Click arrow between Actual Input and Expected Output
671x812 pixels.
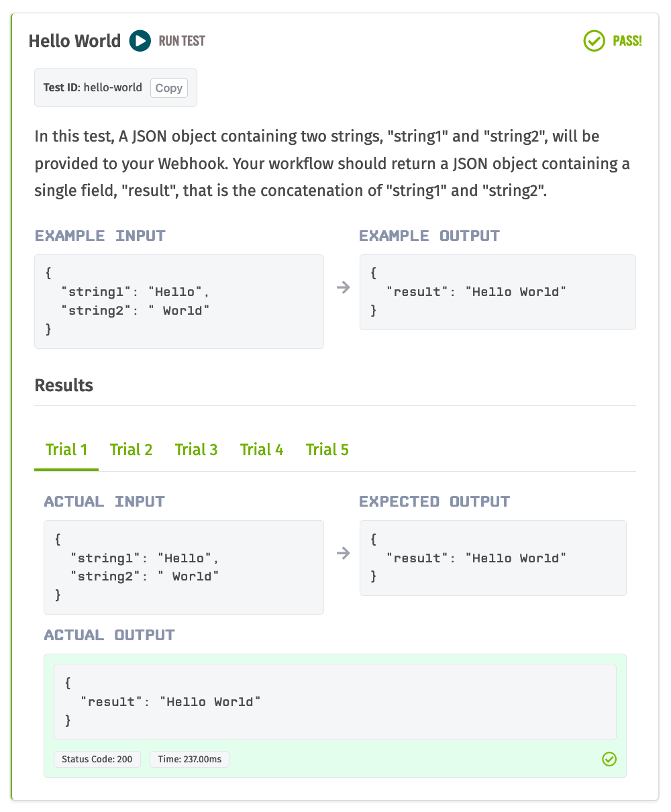tap(343, 553)
